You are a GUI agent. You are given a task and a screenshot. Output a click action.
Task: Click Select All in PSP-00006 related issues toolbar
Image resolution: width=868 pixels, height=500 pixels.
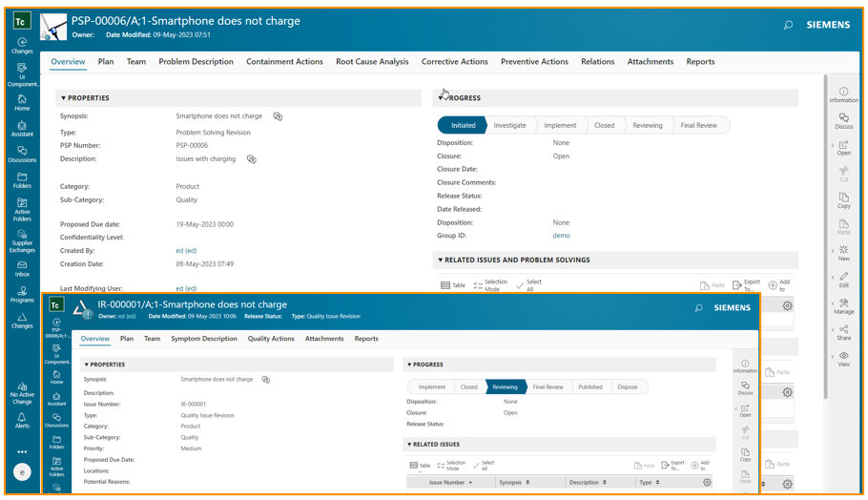coord(528,285)
